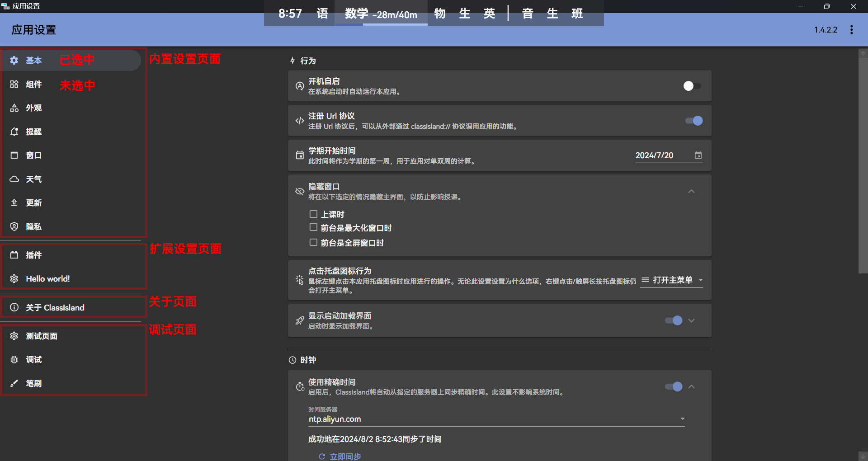The width and height of the screenshot is (868, 461).
Task: Click the bell icon beside 提醒
Action: coord(14,132)
